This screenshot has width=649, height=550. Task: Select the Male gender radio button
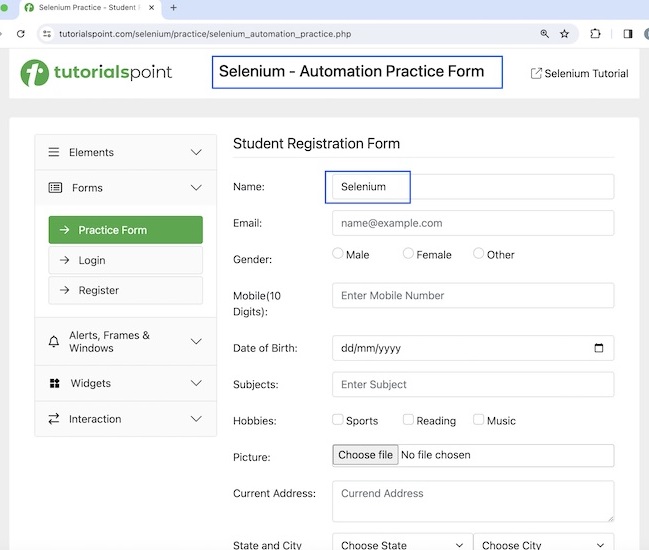tap(338, 254)
